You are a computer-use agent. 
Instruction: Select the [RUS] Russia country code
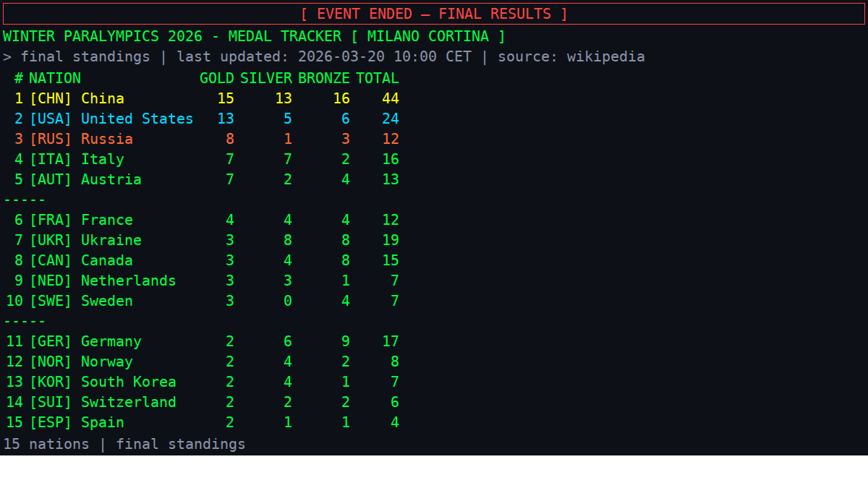(51, 139)
